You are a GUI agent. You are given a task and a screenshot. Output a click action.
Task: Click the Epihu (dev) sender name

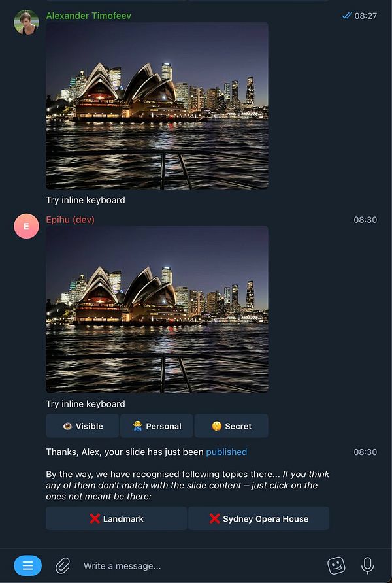[x=70, y=220]
